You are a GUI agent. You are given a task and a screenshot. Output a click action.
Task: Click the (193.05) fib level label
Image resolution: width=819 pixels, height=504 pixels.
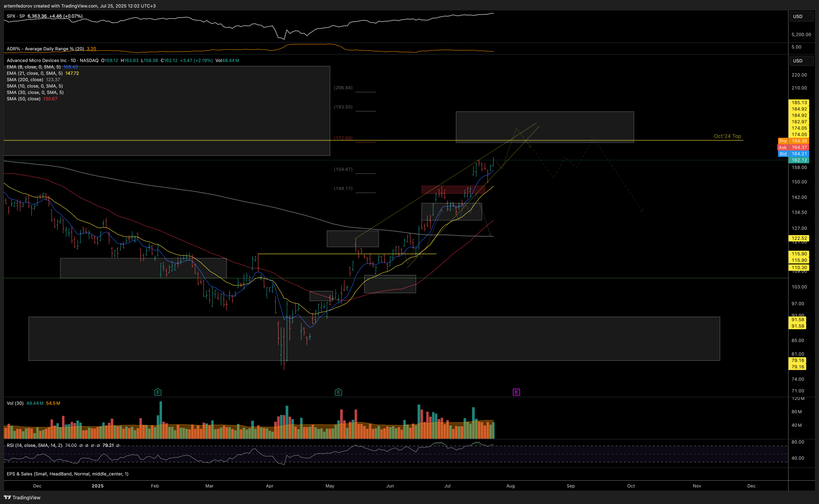(x=343, y=107)
